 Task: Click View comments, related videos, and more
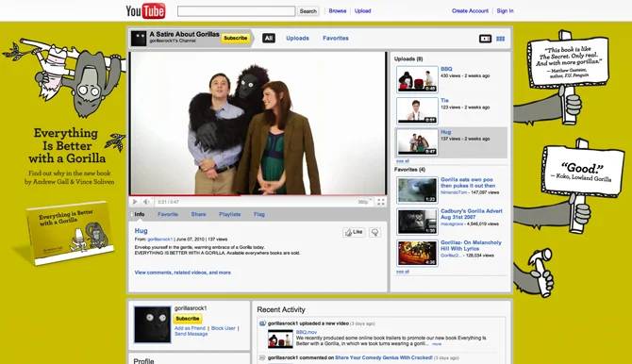point(183,273)
